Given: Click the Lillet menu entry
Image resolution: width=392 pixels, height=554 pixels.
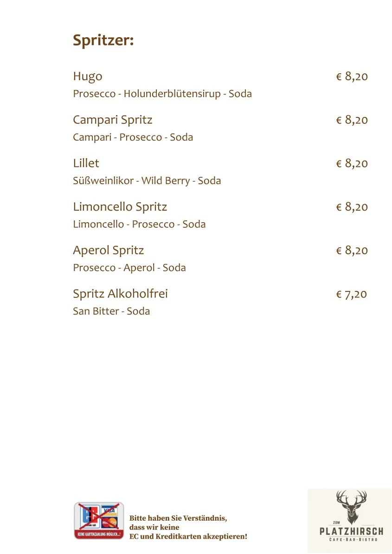Looking at the screenshot, I should (86, 163).
